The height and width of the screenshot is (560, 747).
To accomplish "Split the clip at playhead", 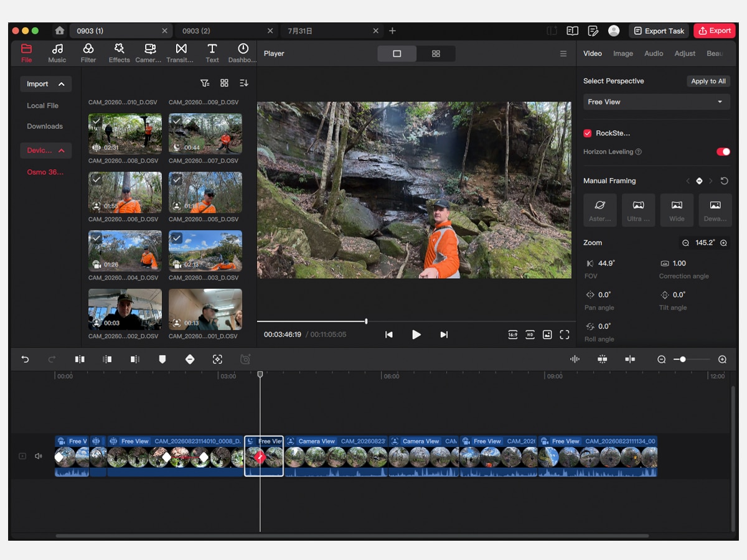I will [80, 359].
